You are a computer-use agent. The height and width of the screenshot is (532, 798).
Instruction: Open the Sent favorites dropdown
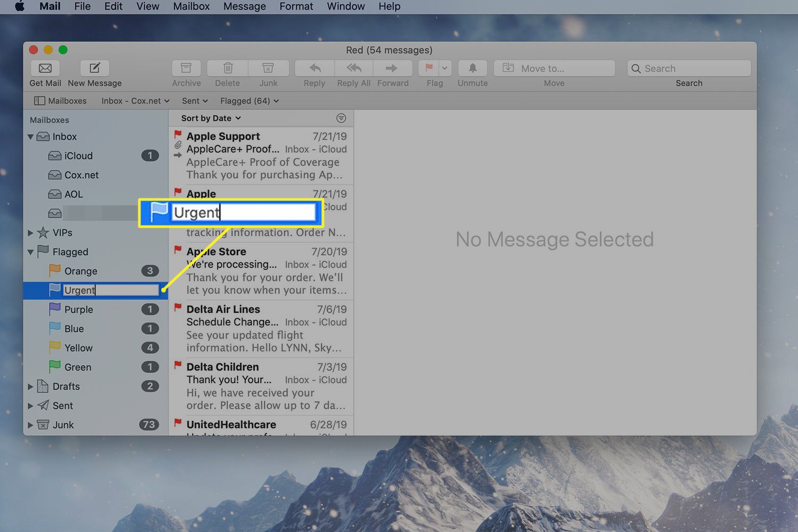[x=195, y=101]
